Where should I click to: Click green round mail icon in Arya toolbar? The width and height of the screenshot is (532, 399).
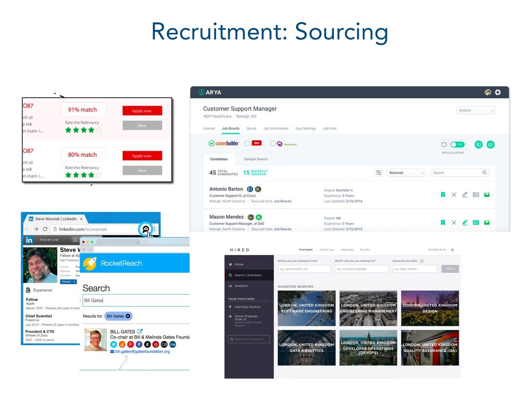[490, 144]
